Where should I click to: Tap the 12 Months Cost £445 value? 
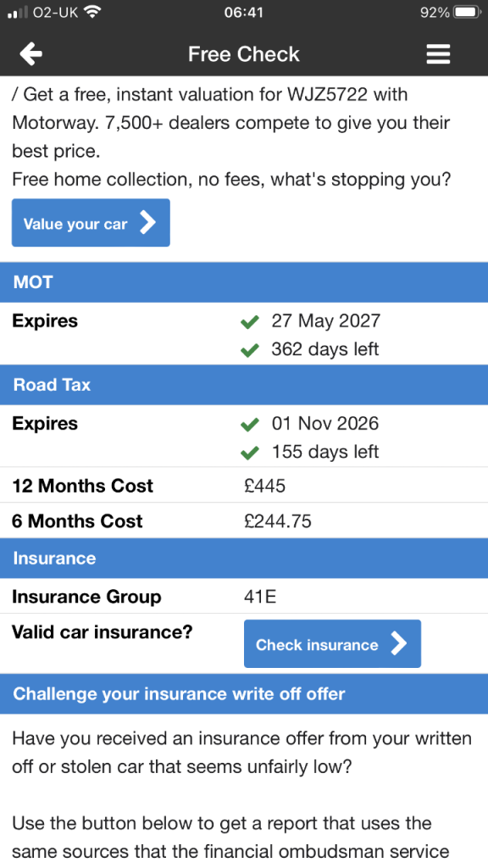(x=265, y=486)
